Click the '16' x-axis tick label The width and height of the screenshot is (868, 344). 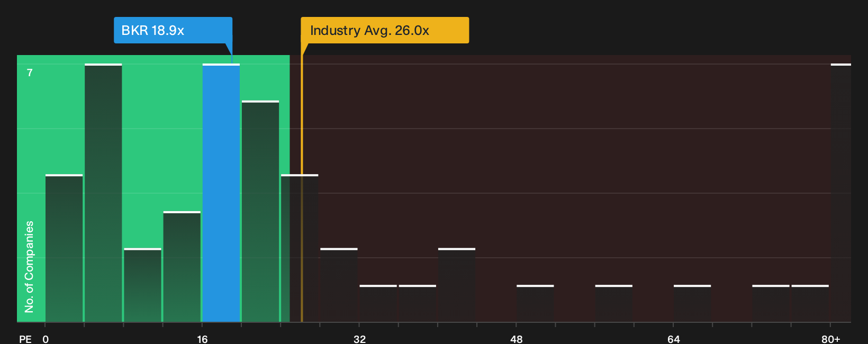202,339
